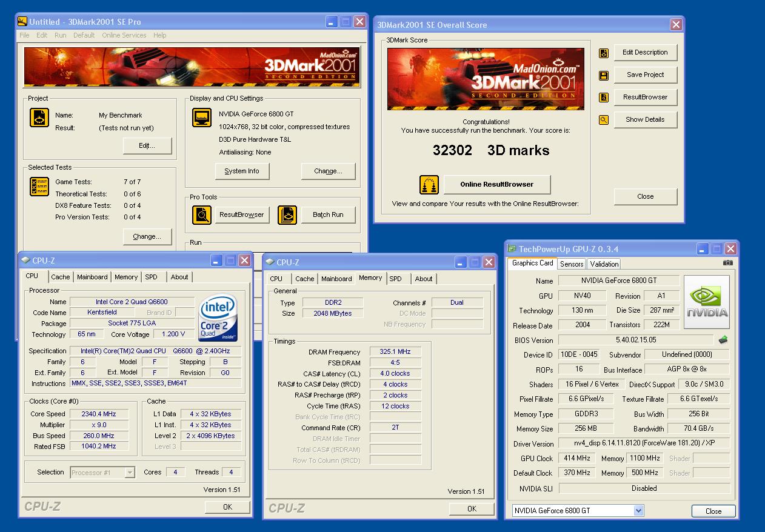Click the BIOS save chip icon in GPU-Z
The image size is (765, 532).
point(723,340)
